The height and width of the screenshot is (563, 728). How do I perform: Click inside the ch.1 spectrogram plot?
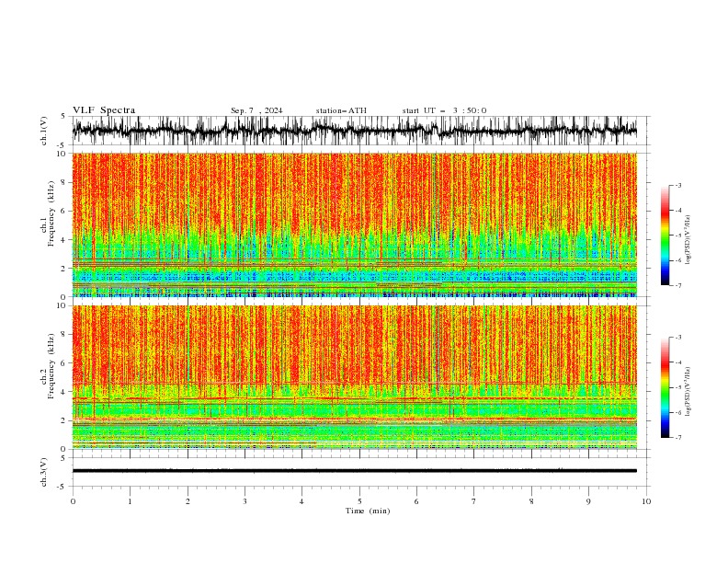(x=354, y=224)
